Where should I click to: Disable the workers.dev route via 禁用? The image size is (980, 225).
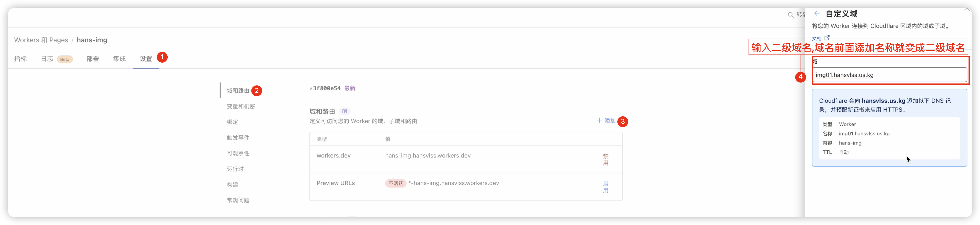coord(606,160)
